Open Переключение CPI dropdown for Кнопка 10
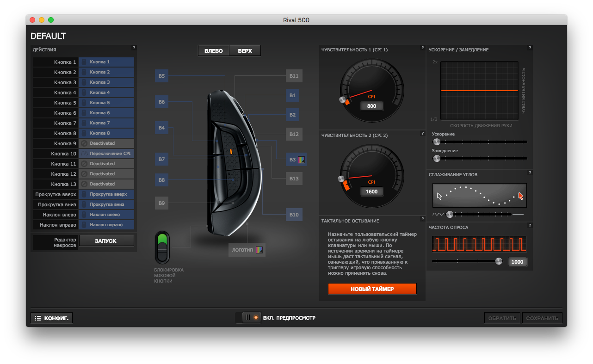 106,154
